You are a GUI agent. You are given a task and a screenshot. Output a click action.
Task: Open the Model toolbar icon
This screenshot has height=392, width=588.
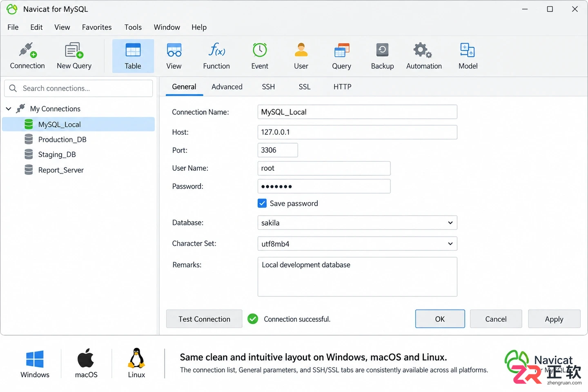468,56
